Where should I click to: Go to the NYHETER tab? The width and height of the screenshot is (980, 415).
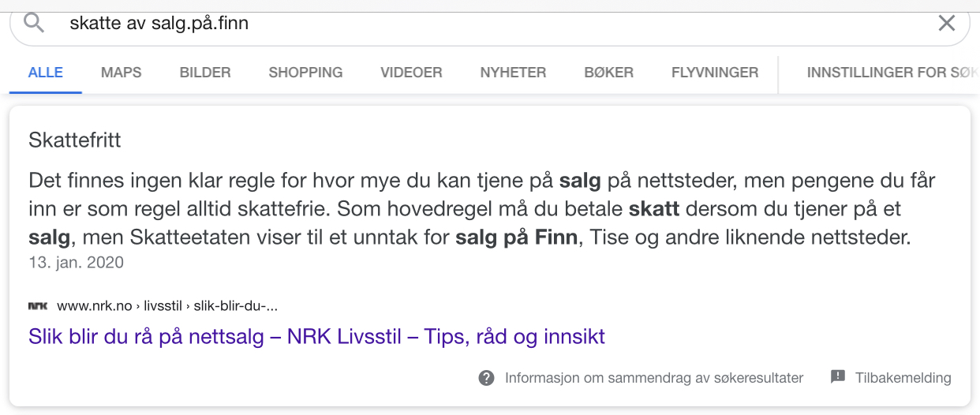tap(513, 73)
